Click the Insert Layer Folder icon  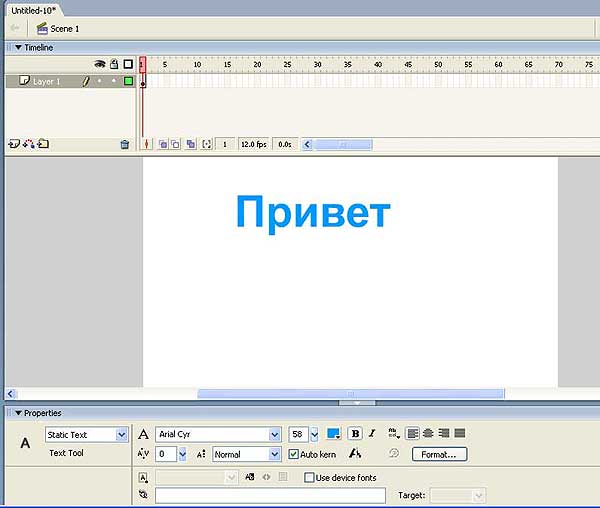tap(43, 144)
